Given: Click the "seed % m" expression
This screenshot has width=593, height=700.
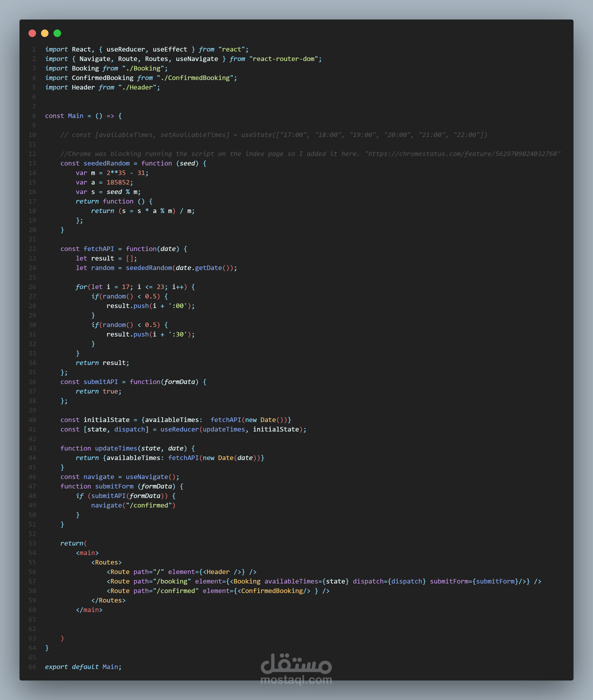Looking at the screenshot, I should click(122, 192).
